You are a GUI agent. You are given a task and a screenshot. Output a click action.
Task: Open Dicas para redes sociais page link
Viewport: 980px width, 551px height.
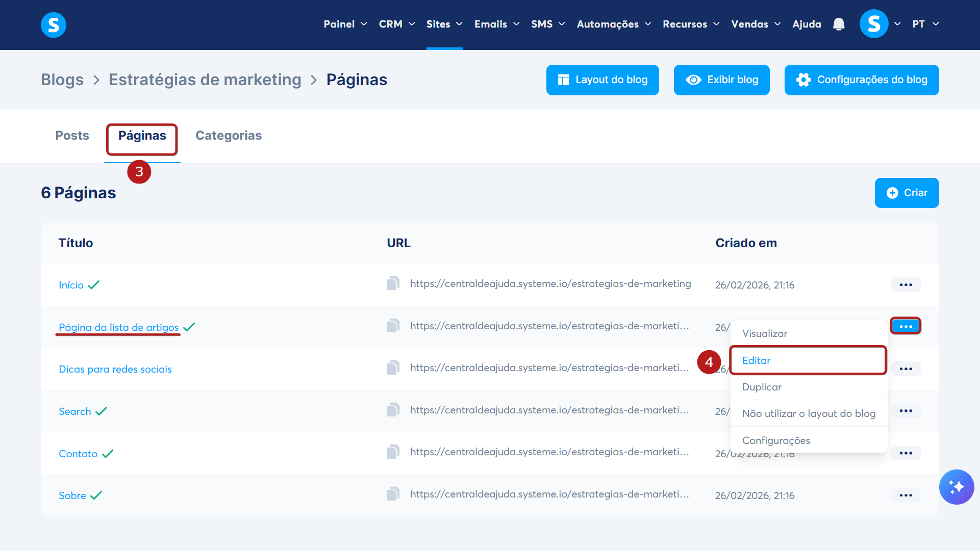[x=115, y=369]
